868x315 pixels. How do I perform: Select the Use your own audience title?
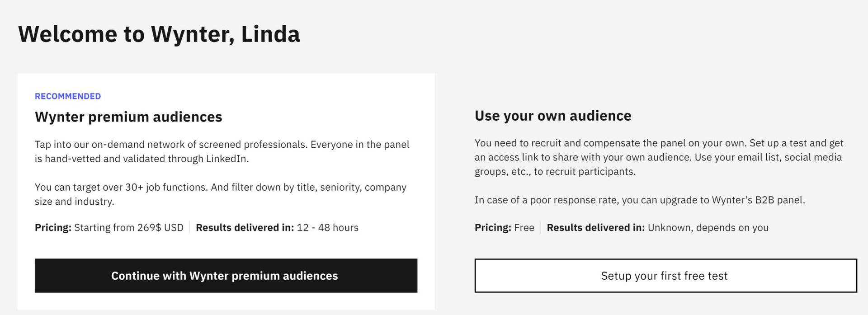click(552, 116)
